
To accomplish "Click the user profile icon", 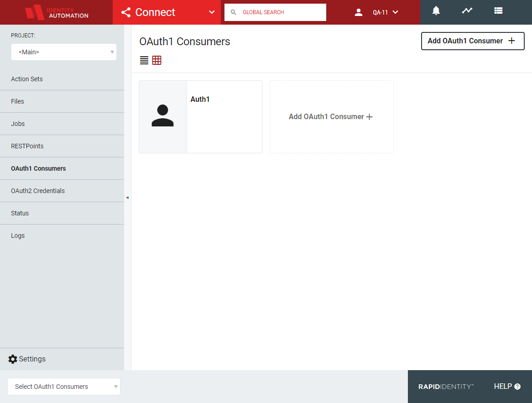I will pos(358,13).
